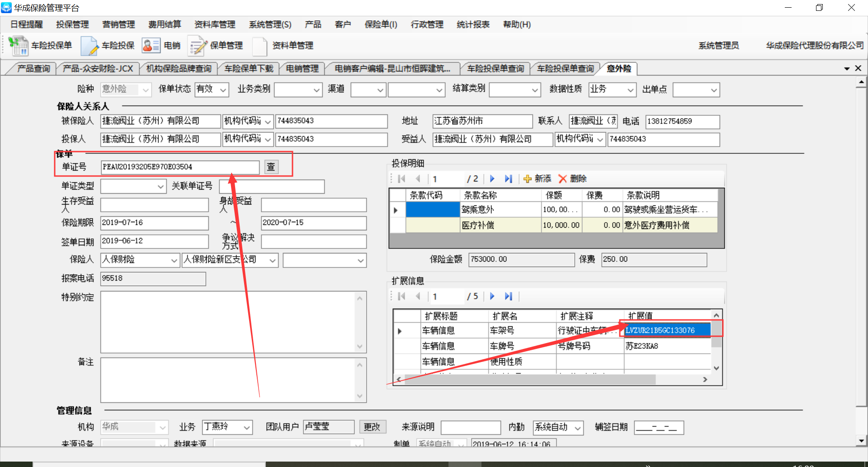This screenshot has height=467, width=868.
Task: Click the 扩展信息 horizontal scrollbar
Action: (530, 379)
